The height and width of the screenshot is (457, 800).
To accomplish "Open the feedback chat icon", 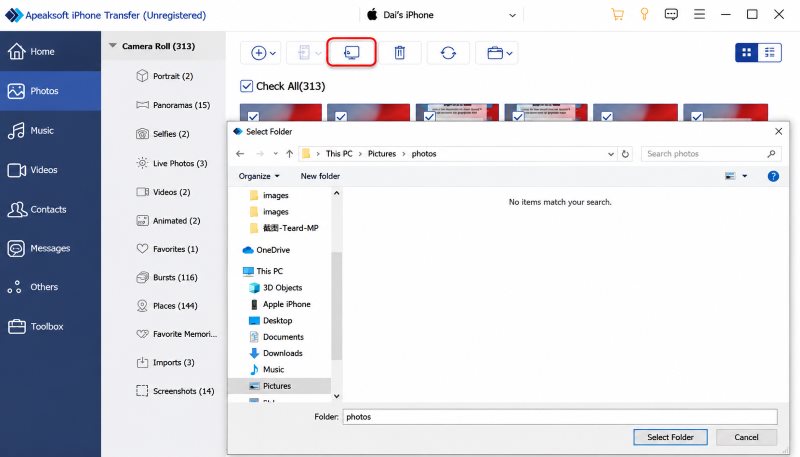I will pyautogui.click(x=671, y=14).
